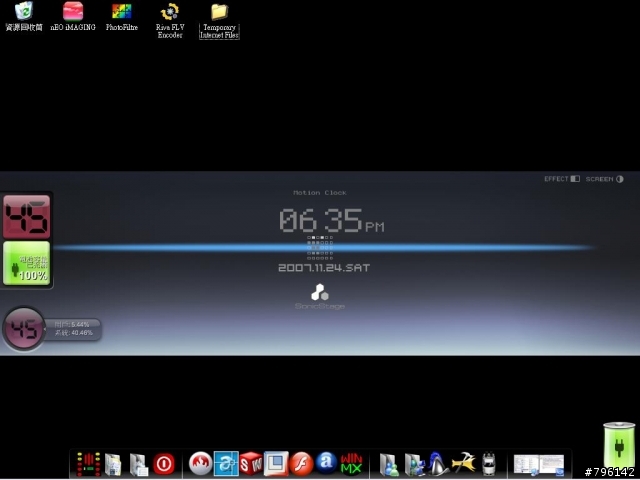Open the Recycle Bin desktop icon

[24, 16]
